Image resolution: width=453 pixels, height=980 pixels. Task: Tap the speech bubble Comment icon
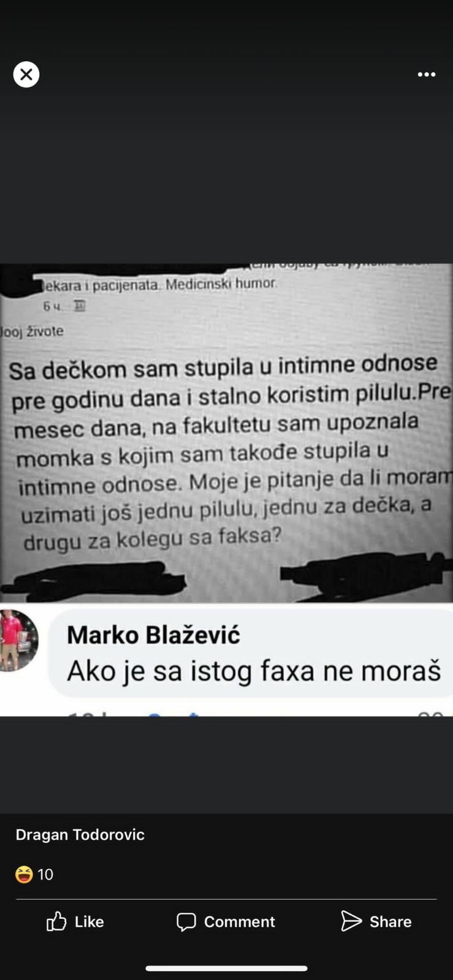pos(186,922)
